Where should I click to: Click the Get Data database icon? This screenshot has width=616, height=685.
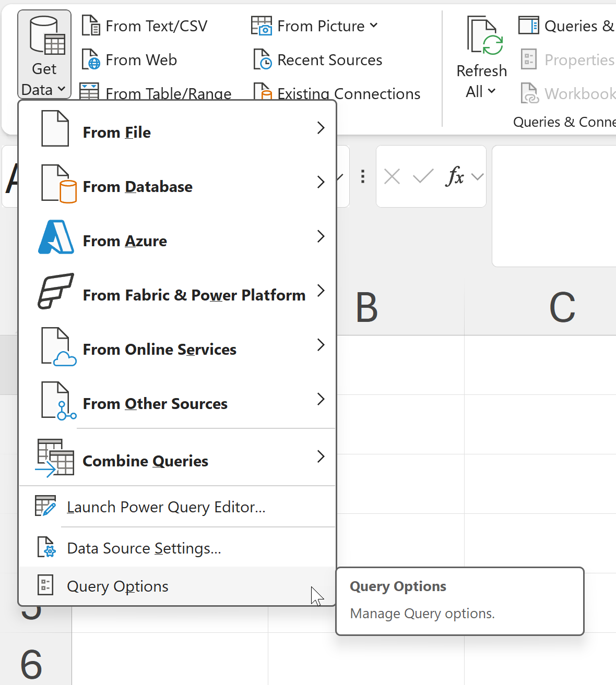[x=47, y=35]
